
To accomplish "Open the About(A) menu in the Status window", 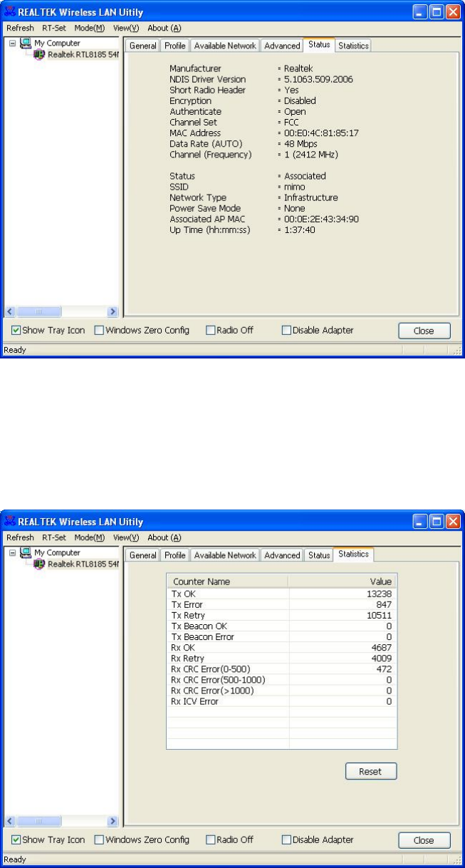I will 164,28.
